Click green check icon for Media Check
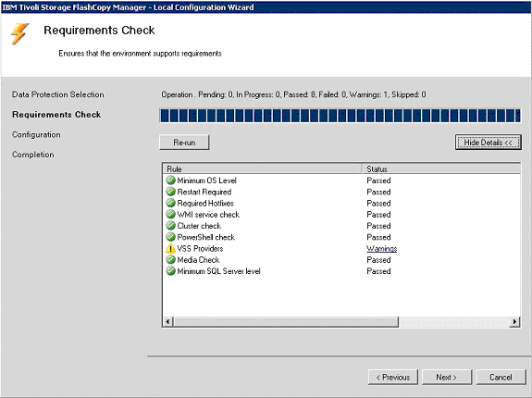 tap(170, 259)
